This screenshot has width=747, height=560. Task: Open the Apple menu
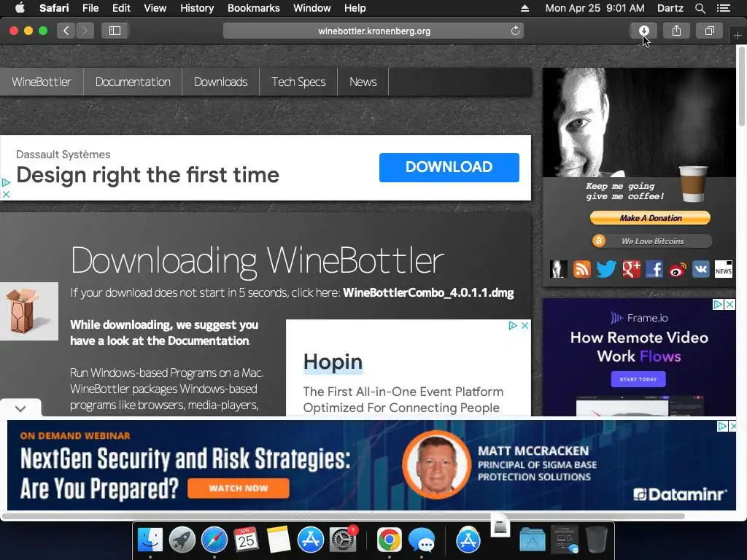coord(20,8)
